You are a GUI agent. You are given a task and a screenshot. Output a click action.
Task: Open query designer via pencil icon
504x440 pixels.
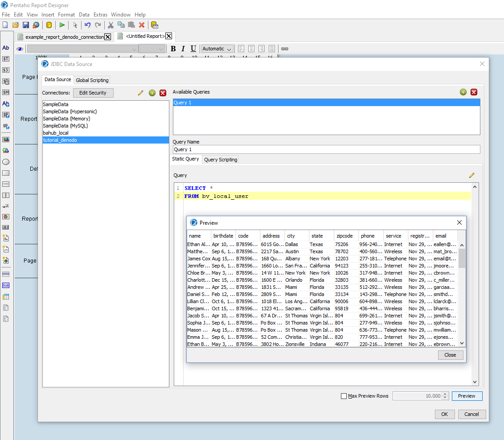point(471,175)
